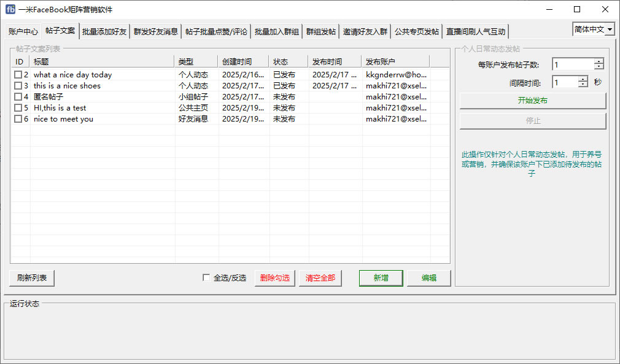This screenshot has width=620, height=364.
Task: Maximize the application window
Action: [577, 9]
